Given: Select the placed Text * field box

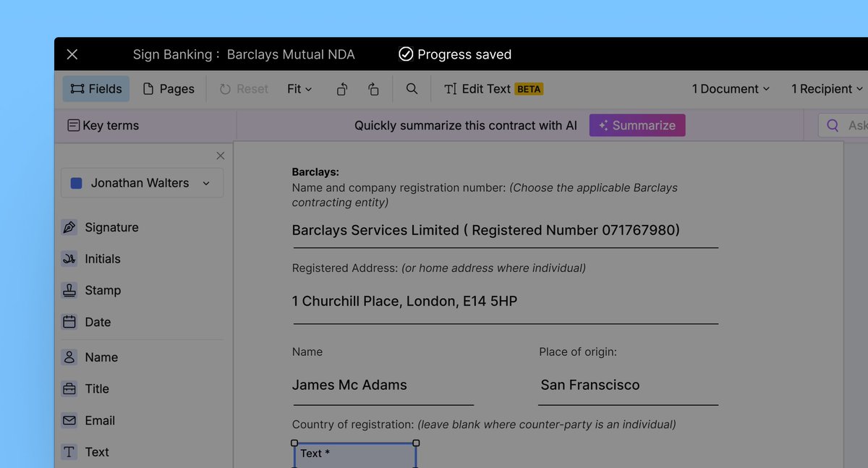Looking at the screenshot, I should [355, 455].
